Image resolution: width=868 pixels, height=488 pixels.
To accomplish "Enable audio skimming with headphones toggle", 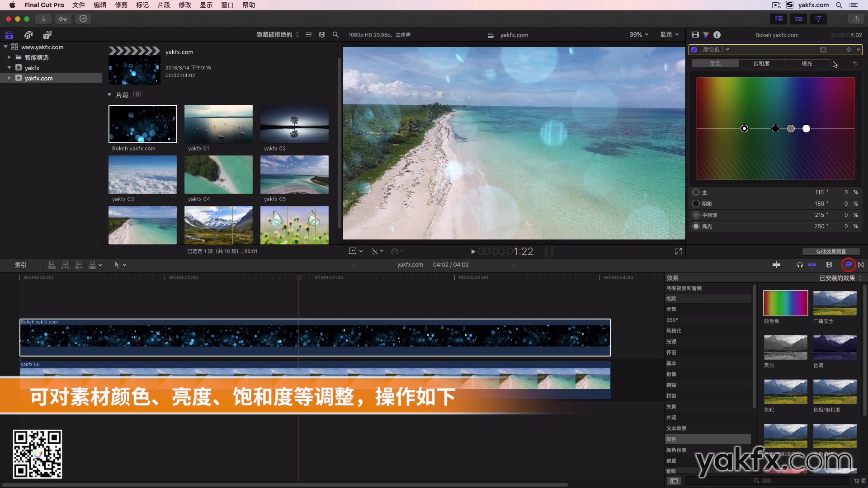I will 799,265.
